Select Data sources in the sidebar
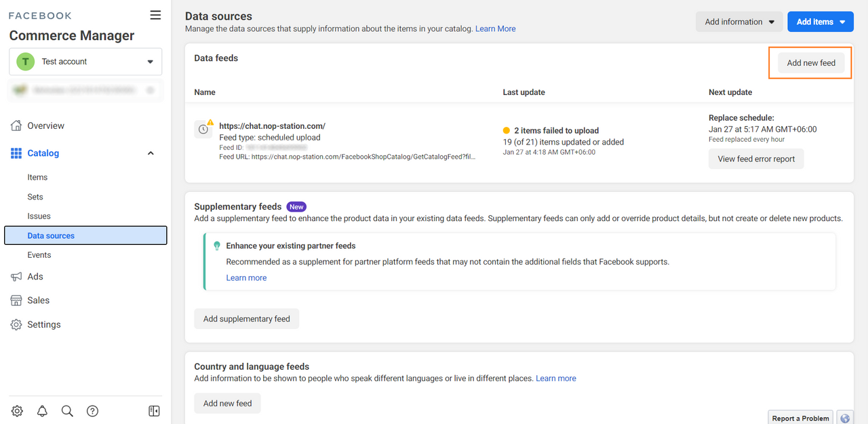Viewport: 868px width, 424px height. point(85,235)
